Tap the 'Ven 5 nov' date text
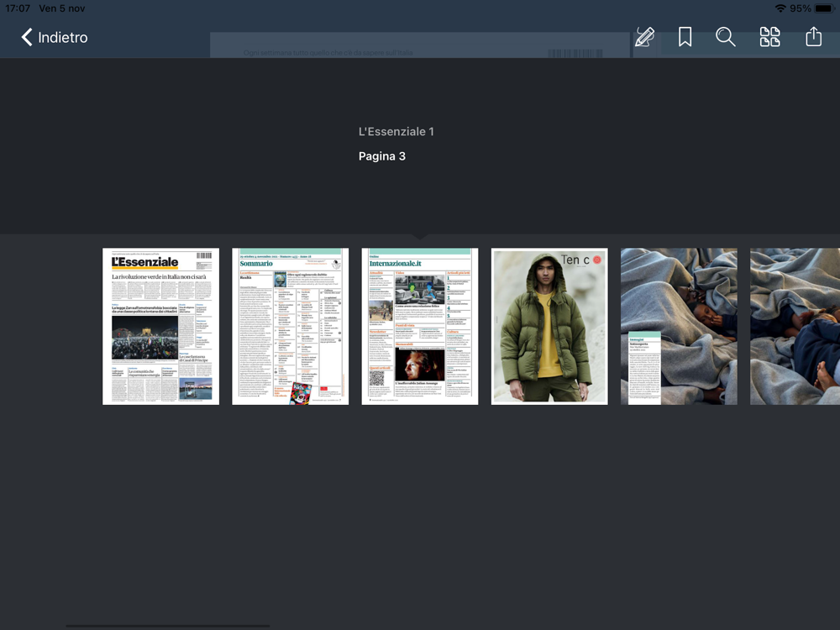The height and width of the screenshot is (630, 840). tap(62, 8)
